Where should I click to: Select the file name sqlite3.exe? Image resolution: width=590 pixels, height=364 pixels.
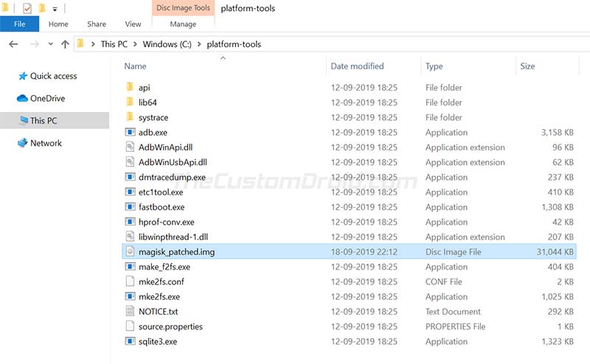point(158,342)
